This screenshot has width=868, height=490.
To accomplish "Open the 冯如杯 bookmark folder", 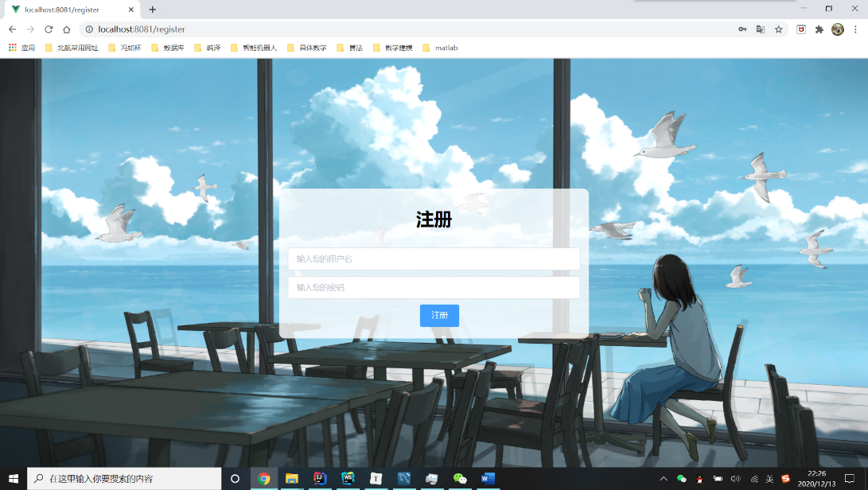I will click(125, 49).
